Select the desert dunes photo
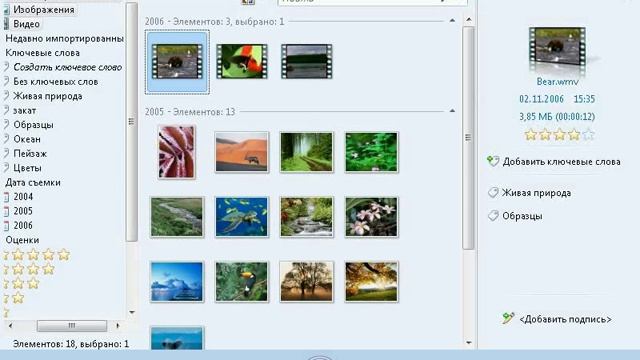The width and height of the screenshot is (640, 360). (242, 152)
